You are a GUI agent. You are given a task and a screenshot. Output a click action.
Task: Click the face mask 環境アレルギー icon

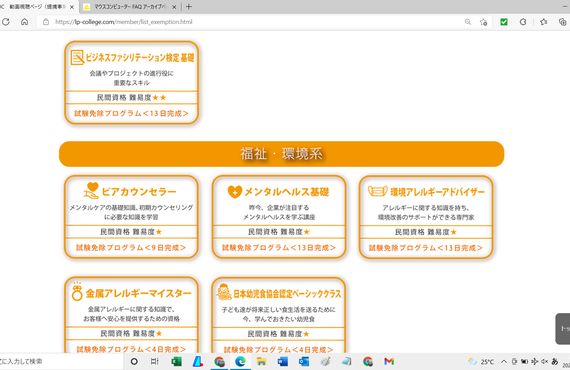coord(378,191)
